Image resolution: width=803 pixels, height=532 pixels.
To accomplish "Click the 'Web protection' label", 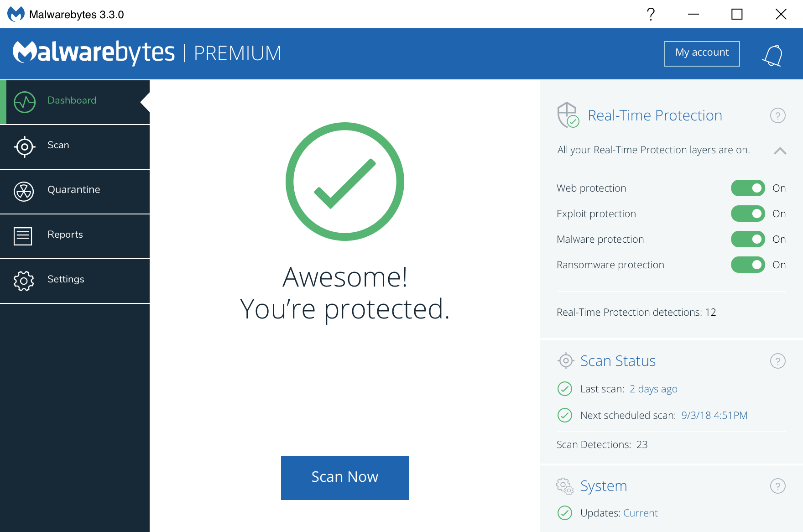I will 591,188.
